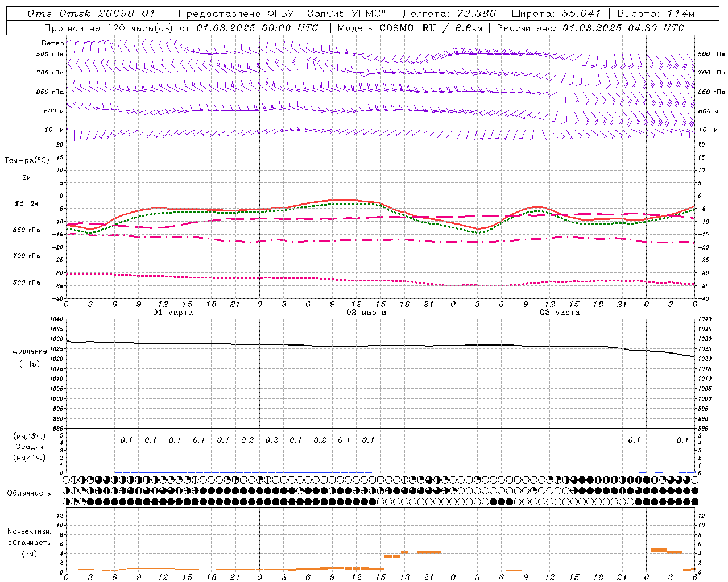This screenshot has height=582, width=728.
Task: Click the solid line sample under 2м legend
Action: click(x=26, y=184)
